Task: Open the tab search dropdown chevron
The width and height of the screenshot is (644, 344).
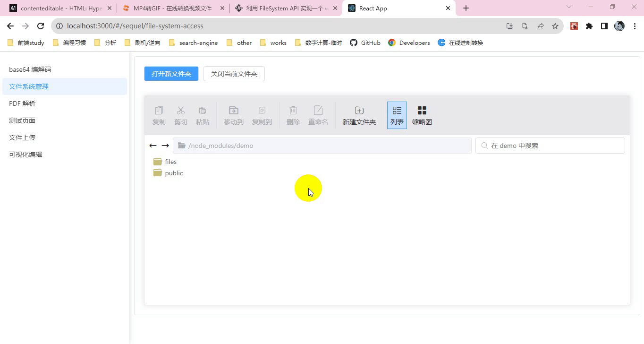Action: click(569, 7)
